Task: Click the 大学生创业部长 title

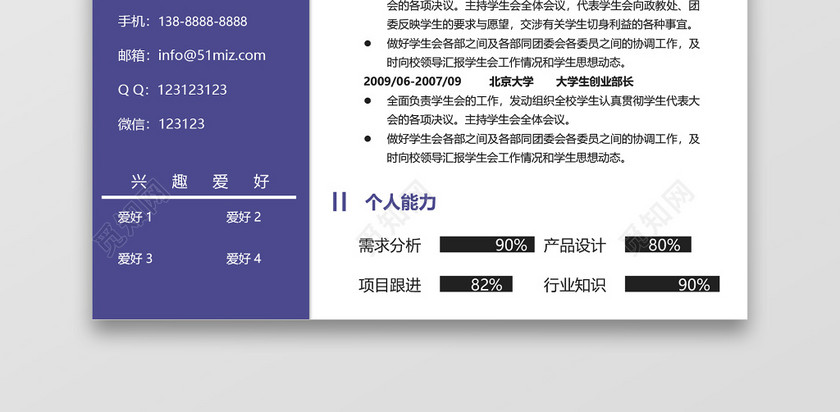Action: click(x=595, y=81)
